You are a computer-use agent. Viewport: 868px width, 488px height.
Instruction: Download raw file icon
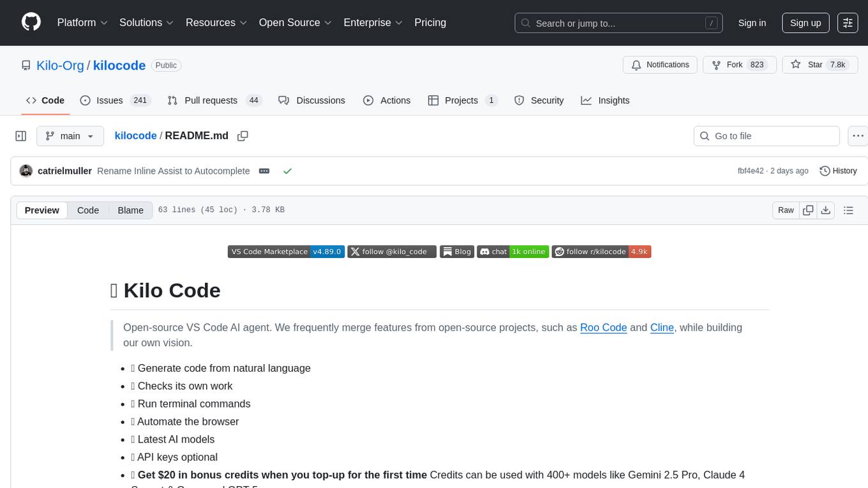(x=826, y=210)
